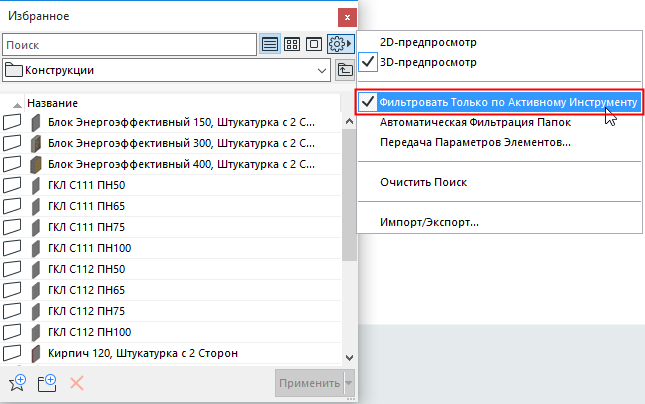Switch to thumbnail grid view icon
Image resolution: width=645 pixels, height=404 pixels.
click(292, 44)
